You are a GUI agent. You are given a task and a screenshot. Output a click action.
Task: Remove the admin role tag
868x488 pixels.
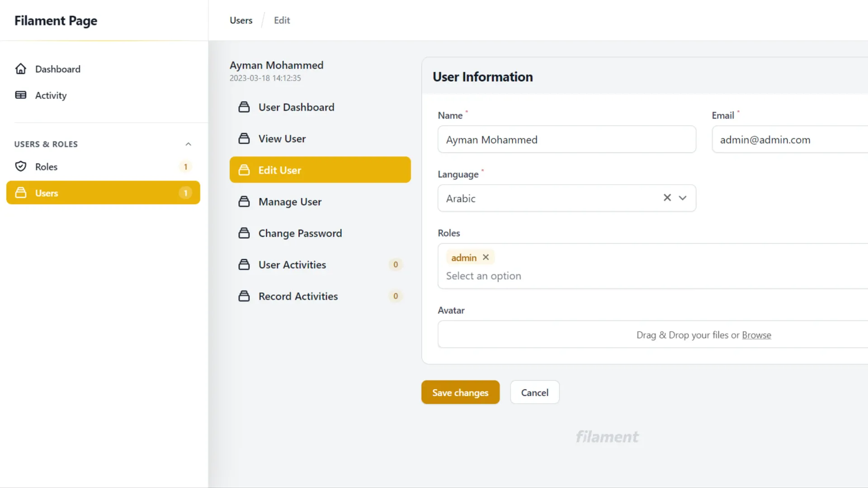486,257
